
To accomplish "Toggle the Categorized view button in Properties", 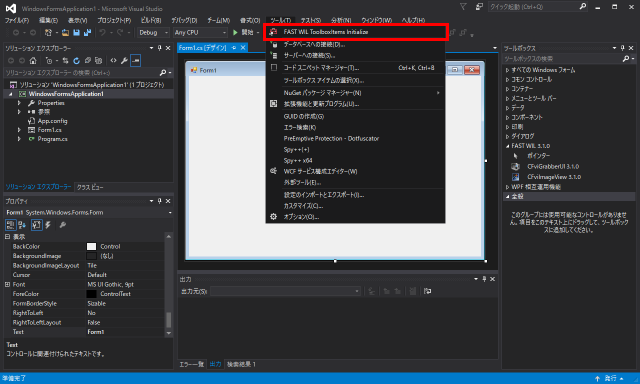I will (x=11, y=224).
